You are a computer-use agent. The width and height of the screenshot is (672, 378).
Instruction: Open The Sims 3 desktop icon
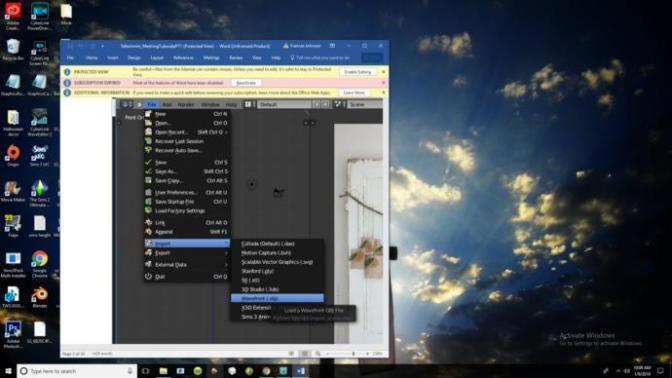point(39,156)
